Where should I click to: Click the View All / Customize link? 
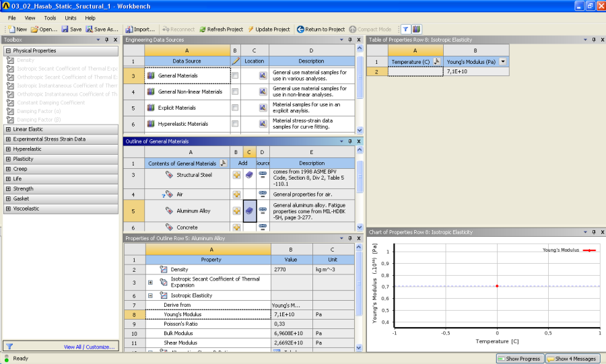point(90,347)
